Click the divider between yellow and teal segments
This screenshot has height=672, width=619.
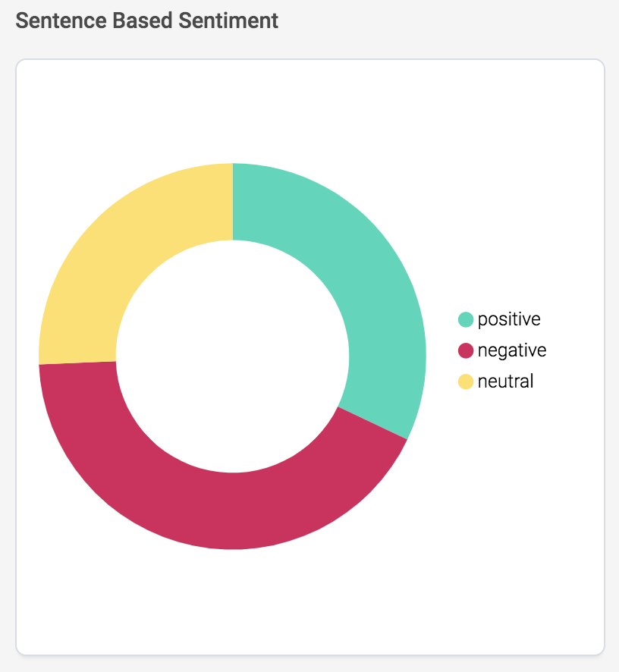(233, 202)
